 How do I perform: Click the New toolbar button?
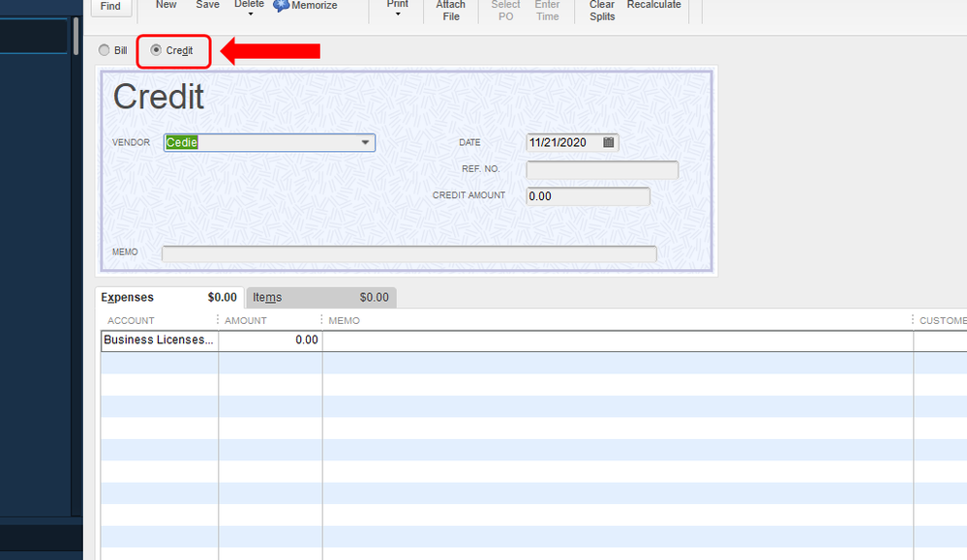[166, 5]
